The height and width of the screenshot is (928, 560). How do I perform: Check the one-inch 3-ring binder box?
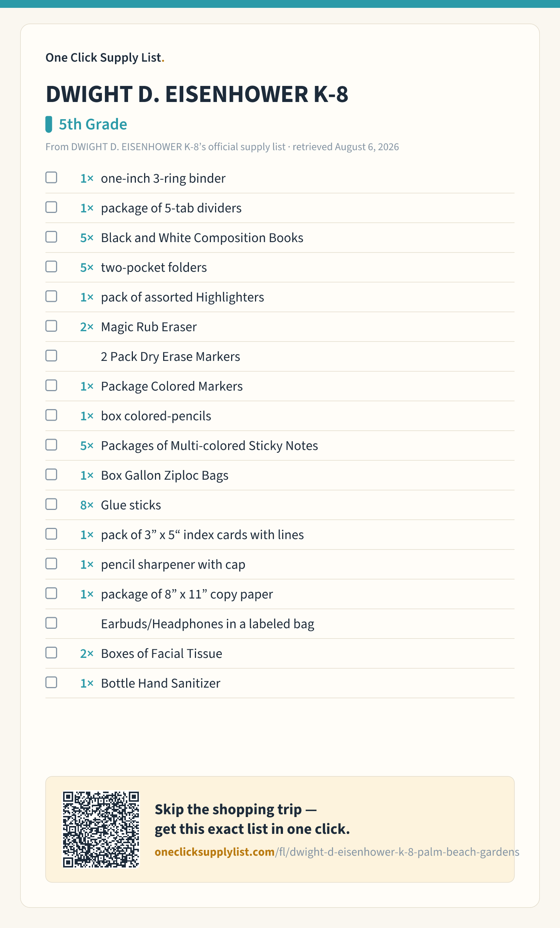click(51, 177)
